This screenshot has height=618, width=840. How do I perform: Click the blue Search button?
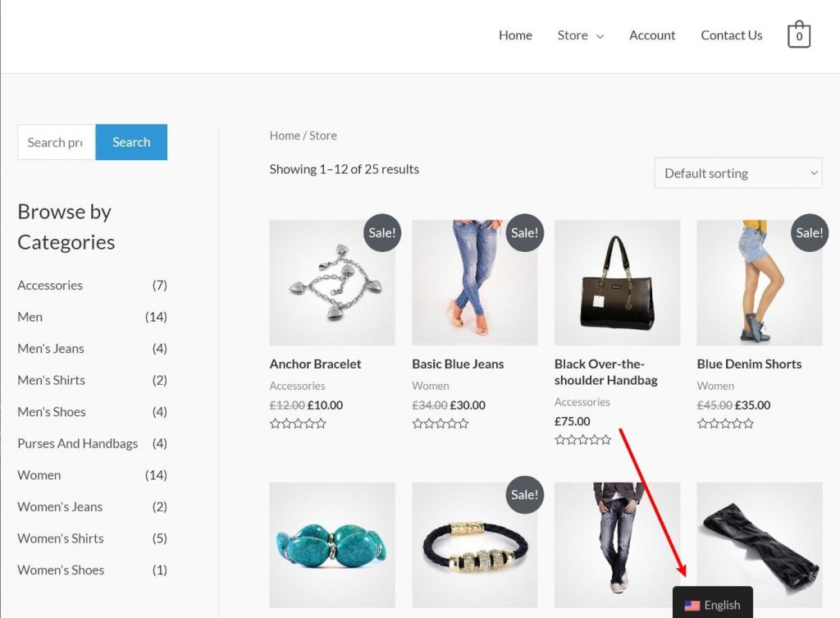tap(131, 142)
